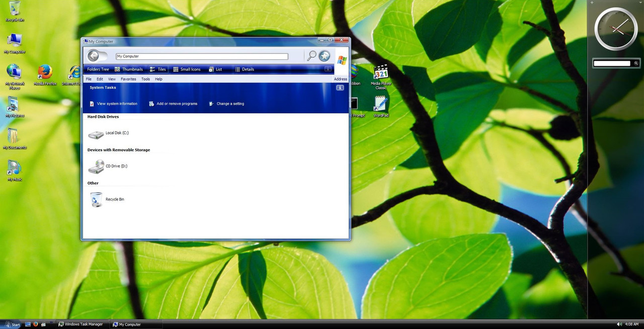Click the sidebar add gadget plus icon
This screenshot has height=329, width=644.
[592, 3]
